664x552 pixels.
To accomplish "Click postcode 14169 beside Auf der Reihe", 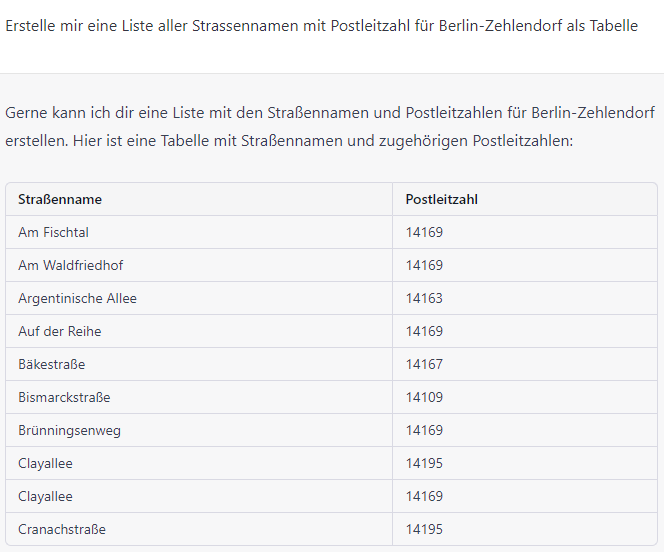I will coord(424,331).
